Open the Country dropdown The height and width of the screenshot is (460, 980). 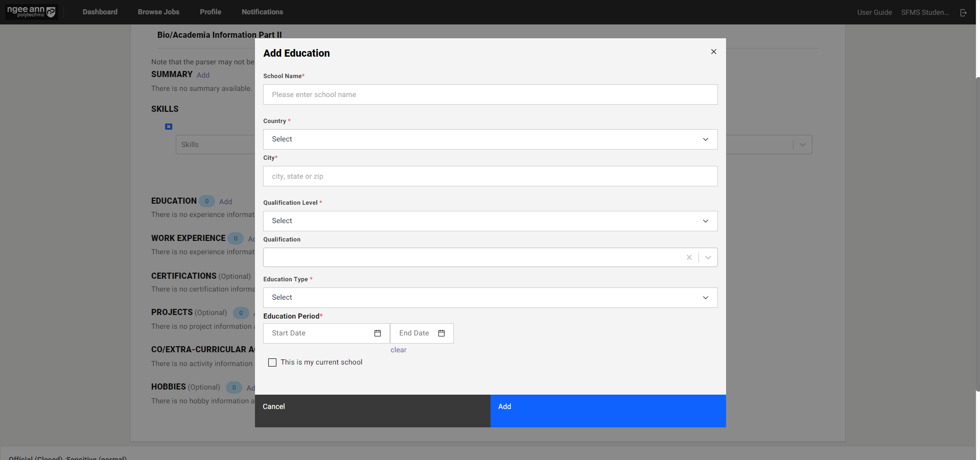[x=490, y=139]
